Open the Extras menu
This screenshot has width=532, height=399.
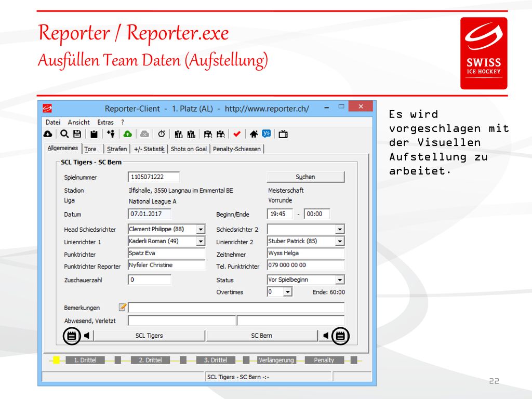click(x=105, y=122)
